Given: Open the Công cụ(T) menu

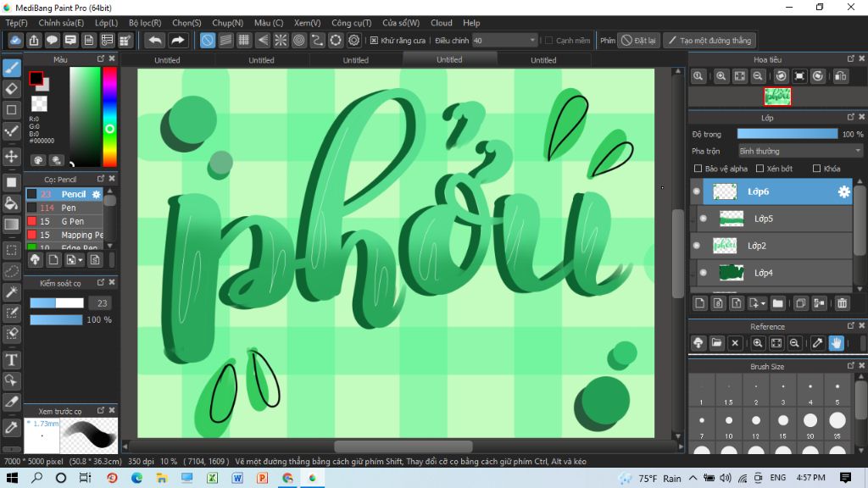Looking at the screenshot, I should point(352,23).
